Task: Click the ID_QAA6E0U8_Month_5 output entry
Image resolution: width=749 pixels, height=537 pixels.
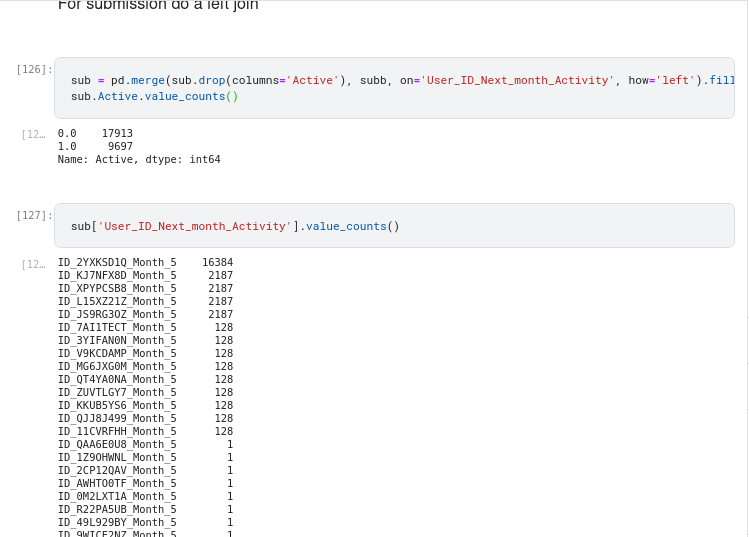Action: click(117, 444)
